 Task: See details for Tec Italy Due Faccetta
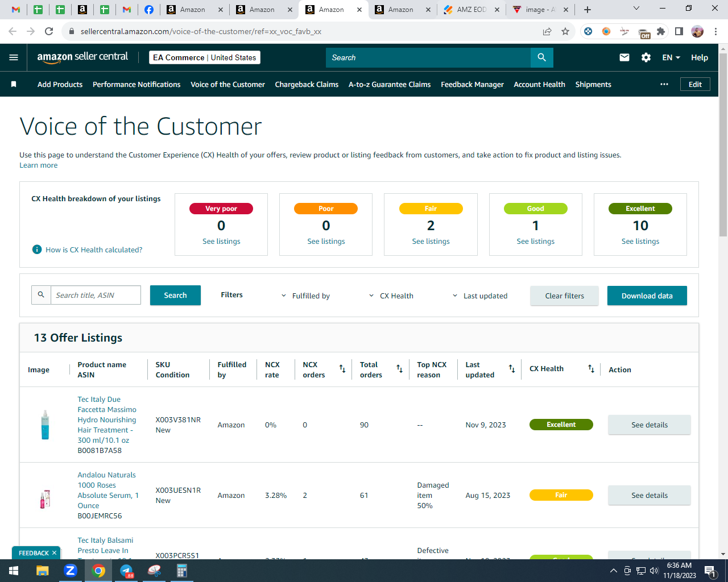[x=650, y=425]
